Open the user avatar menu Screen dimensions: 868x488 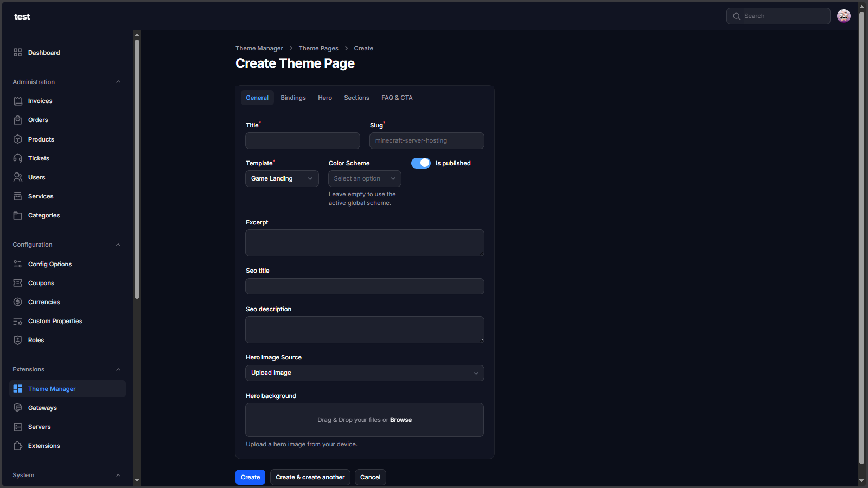coord(843,16)
